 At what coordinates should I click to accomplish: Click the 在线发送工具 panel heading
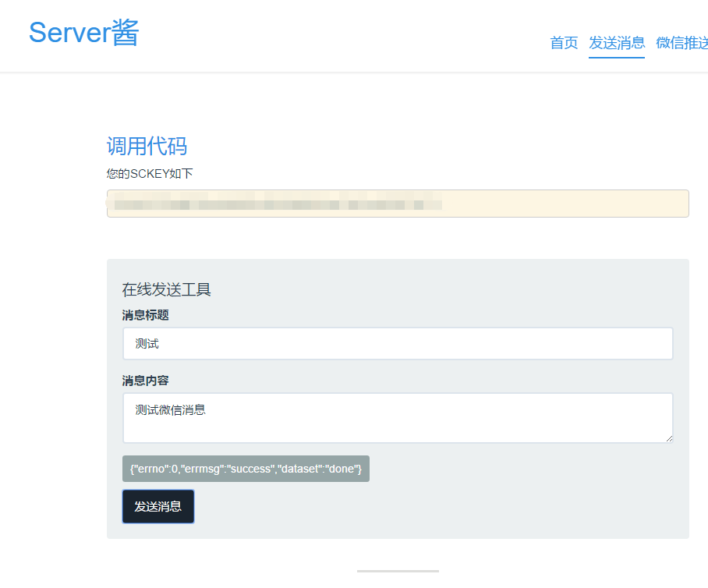pyautogui.click(x=166, y=290)
